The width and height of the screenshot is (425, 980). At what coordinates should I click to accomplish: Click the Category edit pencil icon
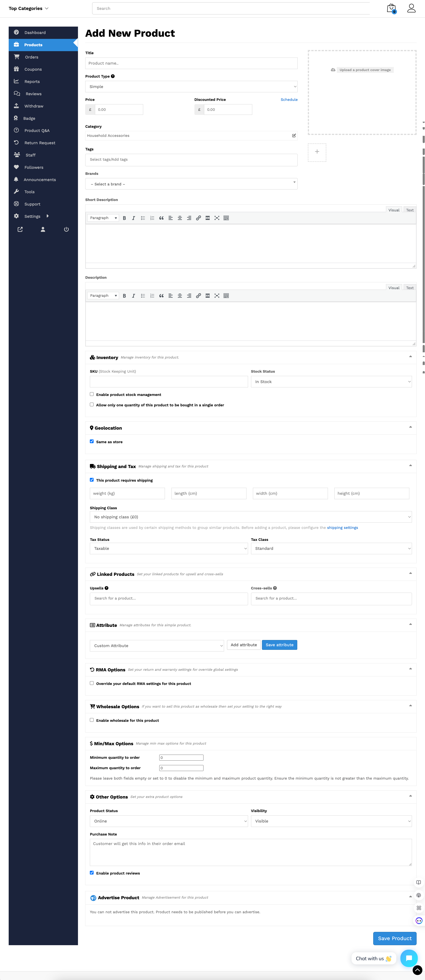coord(294,135)
